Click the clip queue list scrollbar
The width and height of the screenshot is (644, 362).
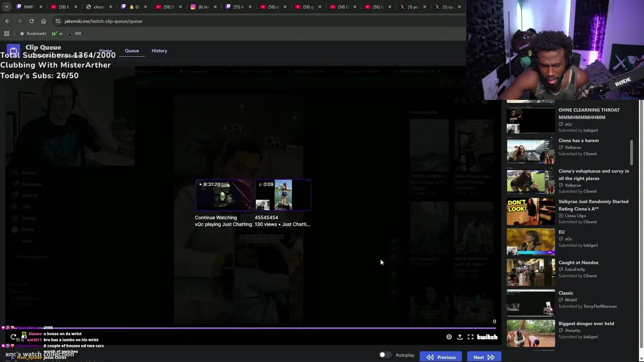(631, 152)
